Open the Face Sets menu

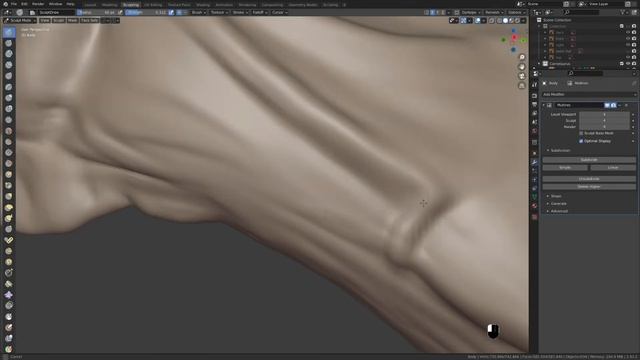point(89,20)
